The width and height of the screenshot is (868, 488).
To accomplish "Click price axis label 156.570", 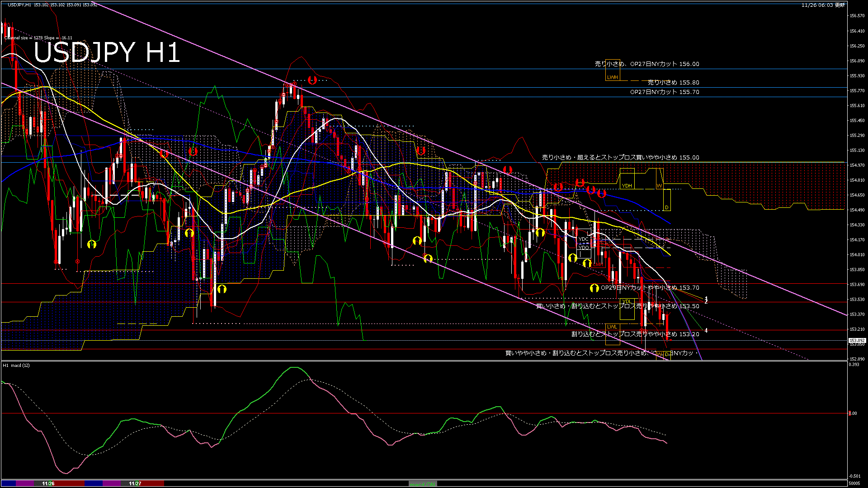I will pyautogui.click(x=857, y=16).
